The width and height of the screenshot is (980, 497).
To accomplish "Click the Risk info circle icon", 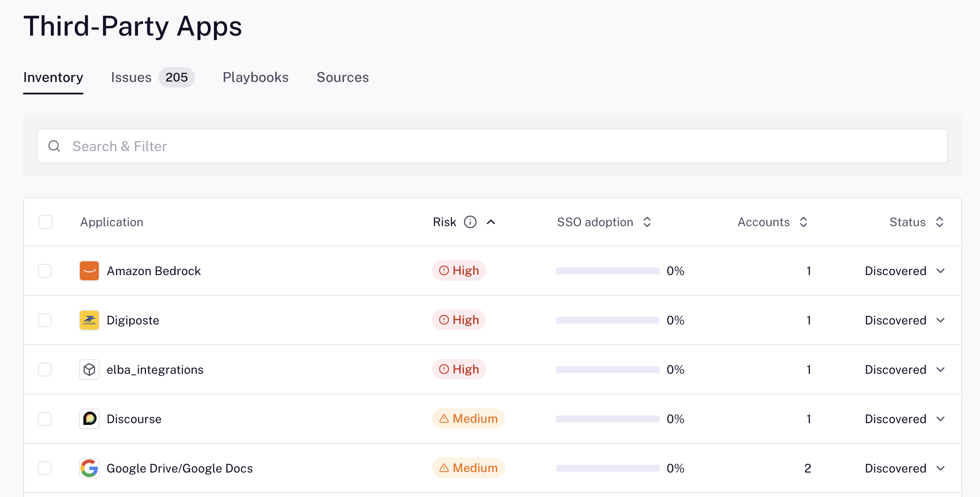I will tap(470, 222).
